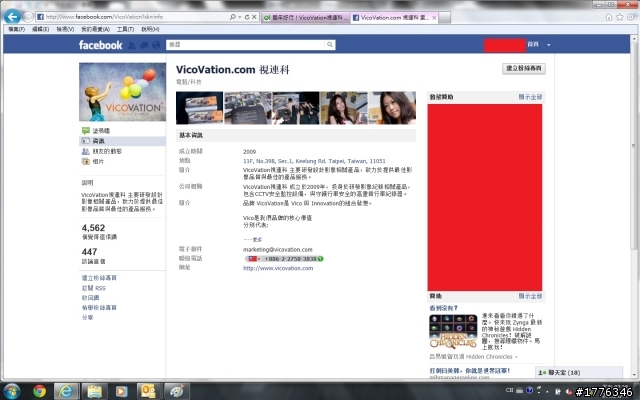The width and height of the screenshot is (640, 400).
Task: Click the Windows Start orb
Action: point(11,391)
